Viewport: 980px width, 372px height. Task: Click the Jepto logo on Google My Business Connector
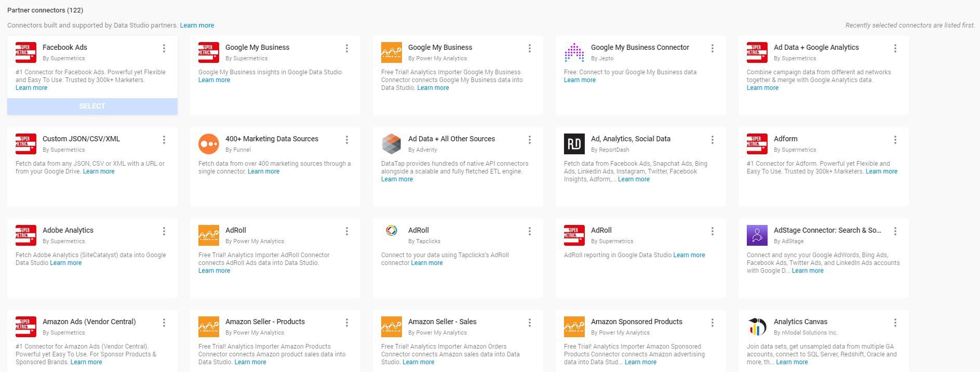(x=574, y=52)
